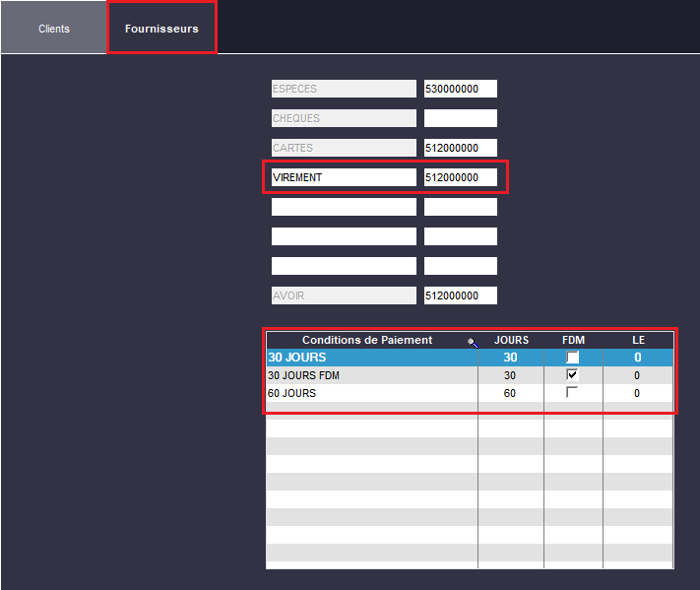Click the first empty payment mode field below VIREMENT
This screenshot has width=700, height=590.
[344, 207]
